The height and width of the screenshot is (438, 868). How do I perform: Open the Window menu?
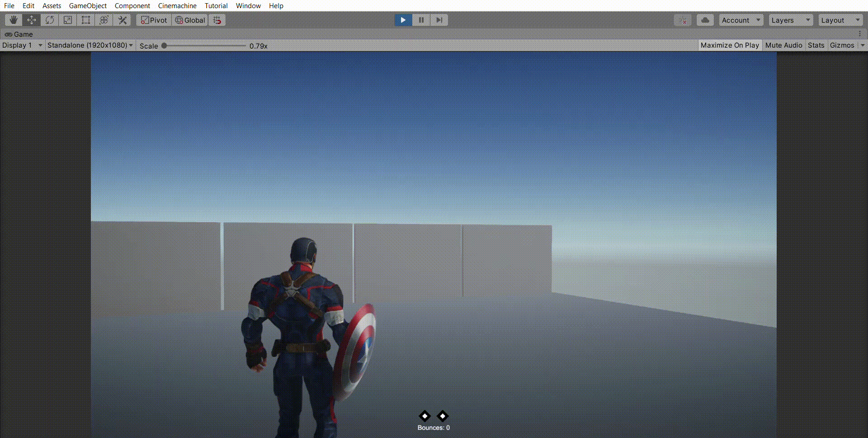[x=248, y=6]
